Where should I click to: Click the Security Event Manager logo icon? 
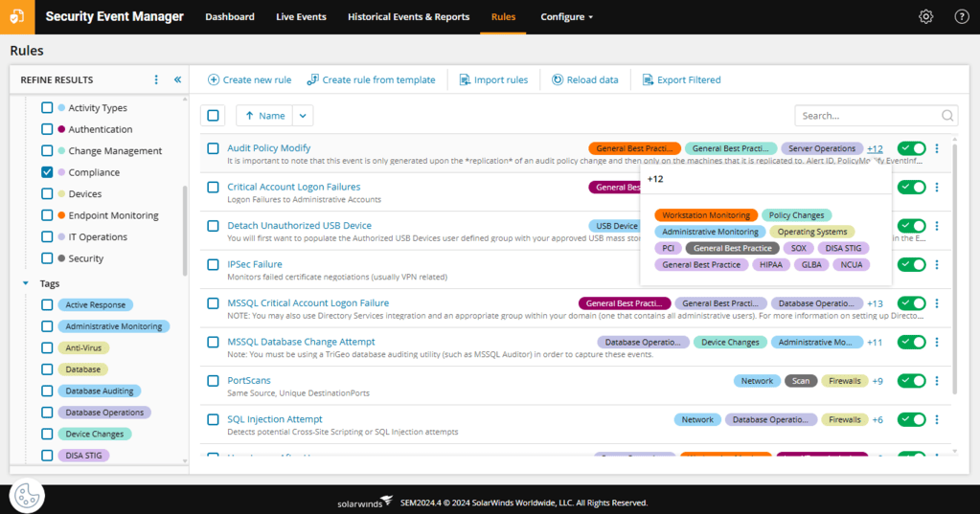click(17, 17)
